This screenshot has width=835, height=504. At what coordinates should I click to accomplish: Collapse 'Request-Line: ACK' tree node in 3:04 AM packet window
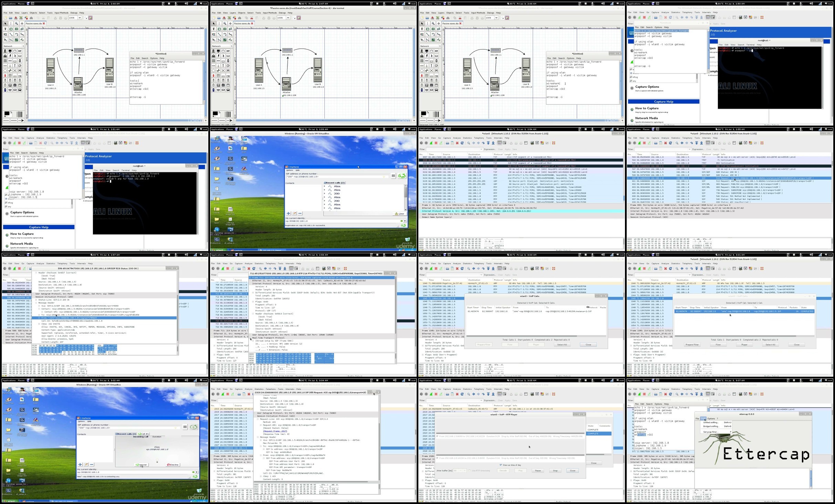pos(258,419)
